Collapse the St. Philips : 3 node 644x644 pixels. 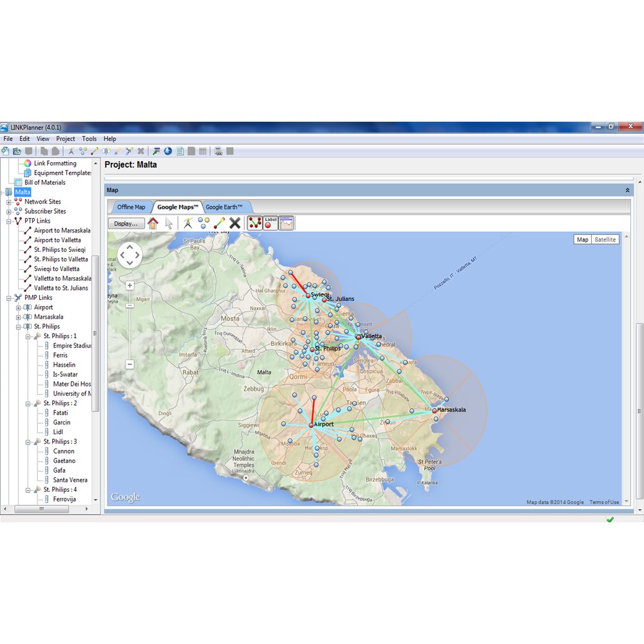(28, 442)
